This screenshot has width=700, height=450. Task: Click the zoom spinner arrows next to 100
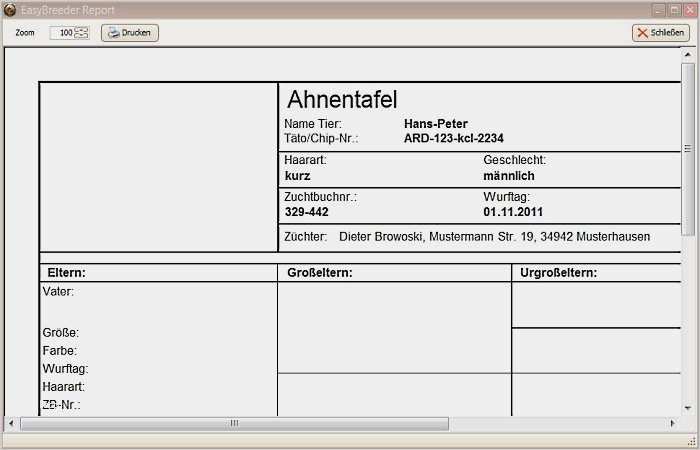click(82, 33)
